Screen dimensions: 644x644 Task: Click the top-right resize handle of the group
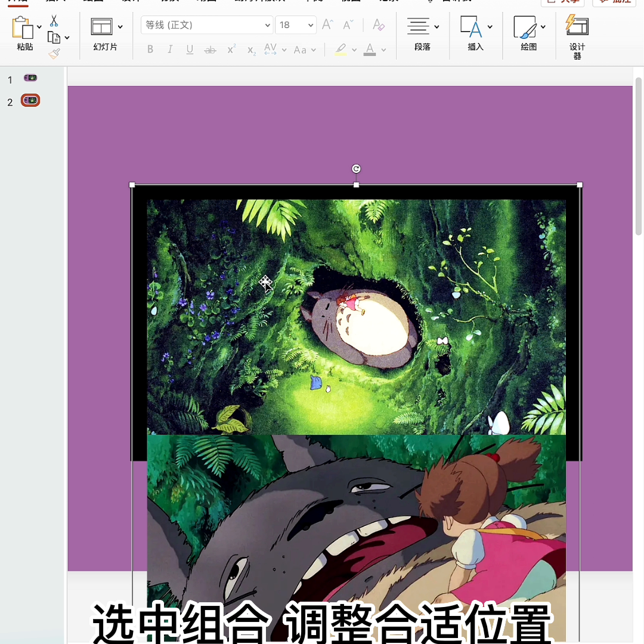580,185
